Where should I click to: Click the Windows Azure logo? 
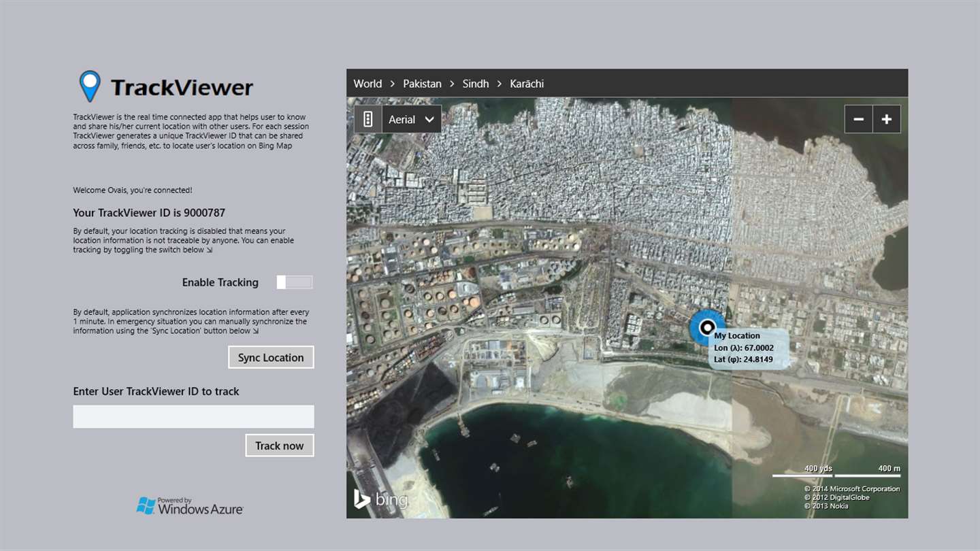coord(190,505)
